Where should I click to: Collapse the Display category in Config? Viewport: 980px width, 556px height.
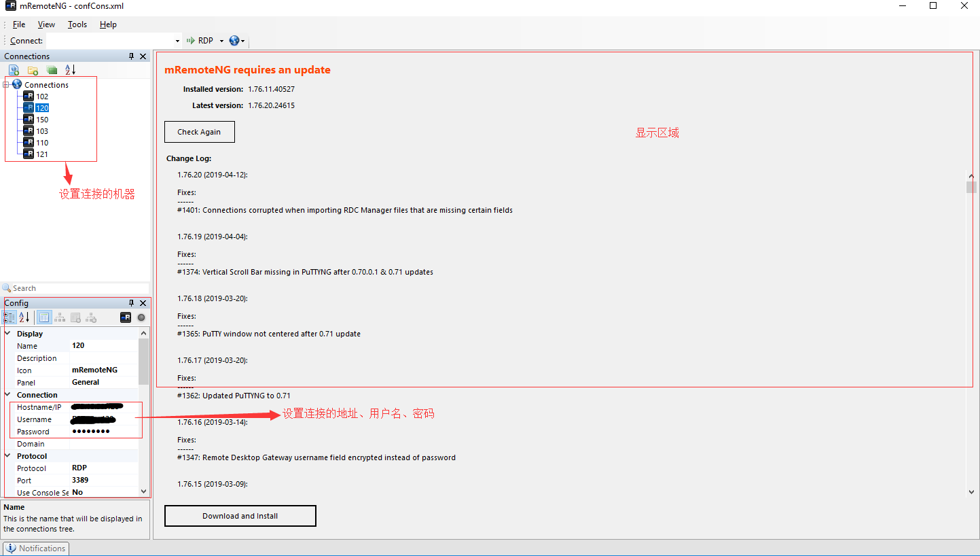(x=8, y=334)
